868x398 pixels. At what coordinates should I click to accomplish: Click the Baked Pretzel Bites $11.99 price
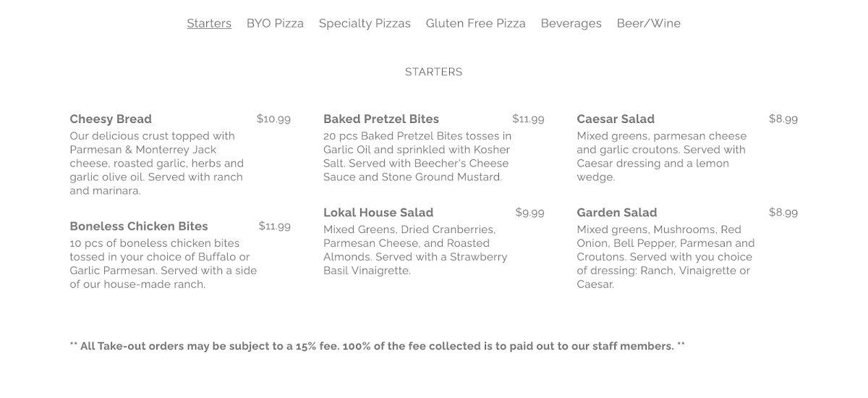tap(528, 119)
